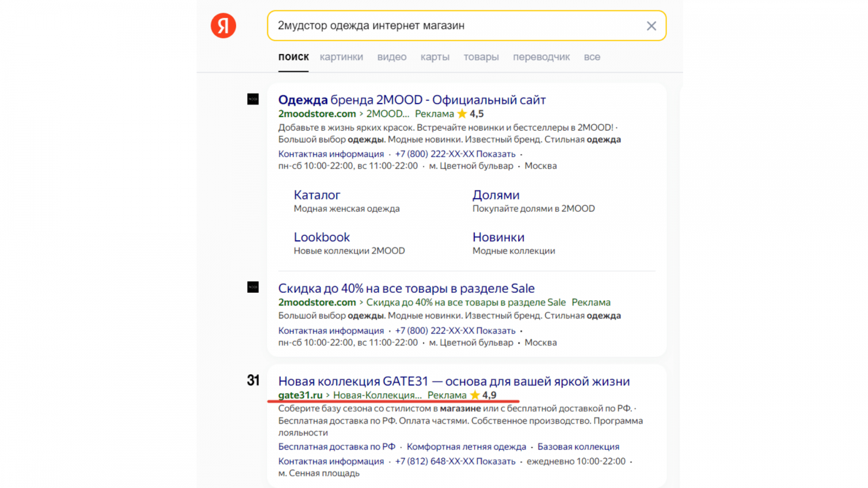
Task: Clear the search query with X icon
Action: click(x=651, y=26)
